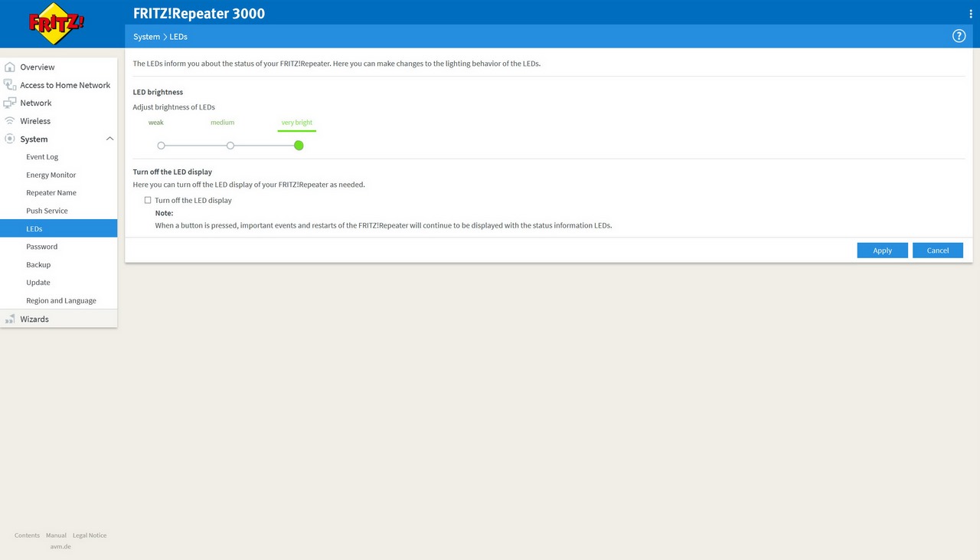Tick the Turn off the LED display checkbox
Image resolution: width=980 pixels, height=560 pixels.
(x=148, y=200)
